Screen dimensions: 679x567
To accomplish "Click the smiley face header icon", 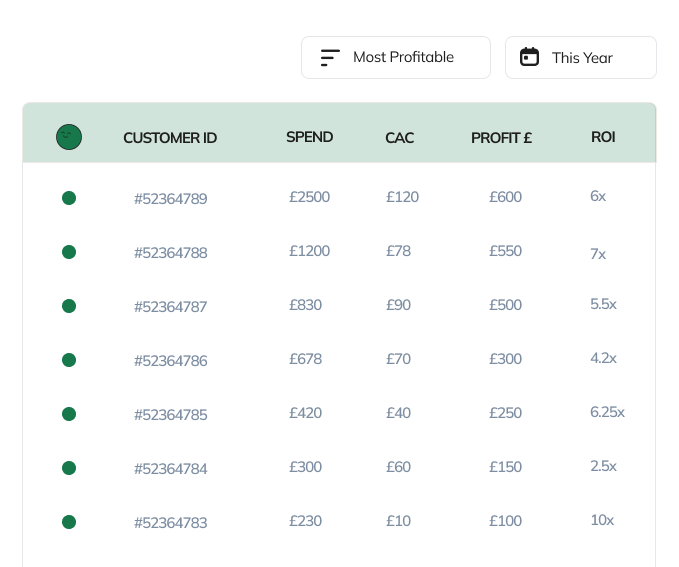I will pyautogui.click(x=69, y=137).
